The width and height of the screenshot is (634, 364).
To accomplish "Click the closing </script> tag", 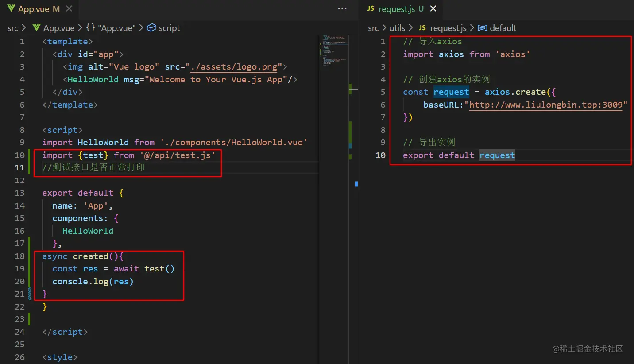I will (x=65, y=332).
